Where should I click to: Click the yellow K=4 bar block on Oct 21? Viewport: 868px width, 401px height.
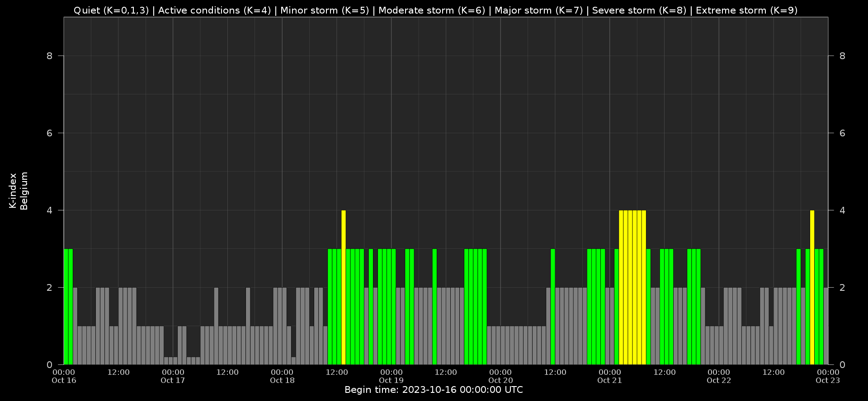pyautogui.click(x=632, y=287)
